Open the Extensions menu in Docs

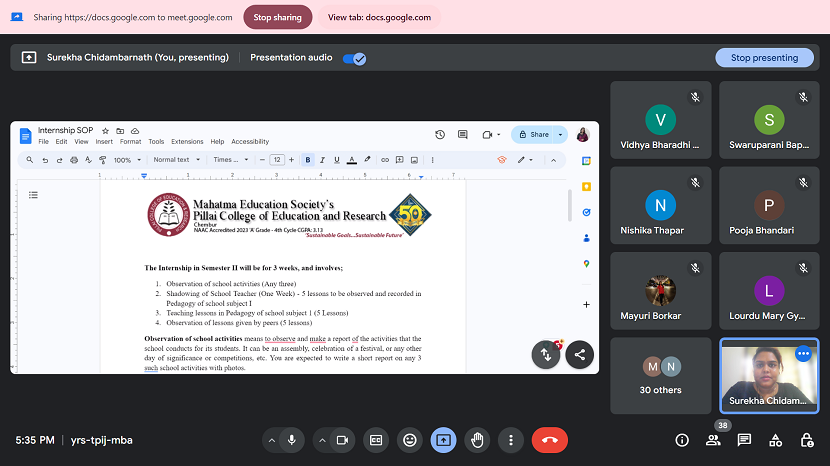(x=187, y=142)
